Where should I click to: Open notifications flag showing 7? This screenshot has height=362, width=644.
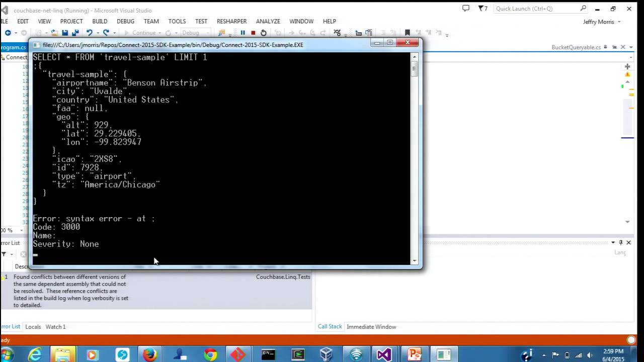click(x=482, y=9)
